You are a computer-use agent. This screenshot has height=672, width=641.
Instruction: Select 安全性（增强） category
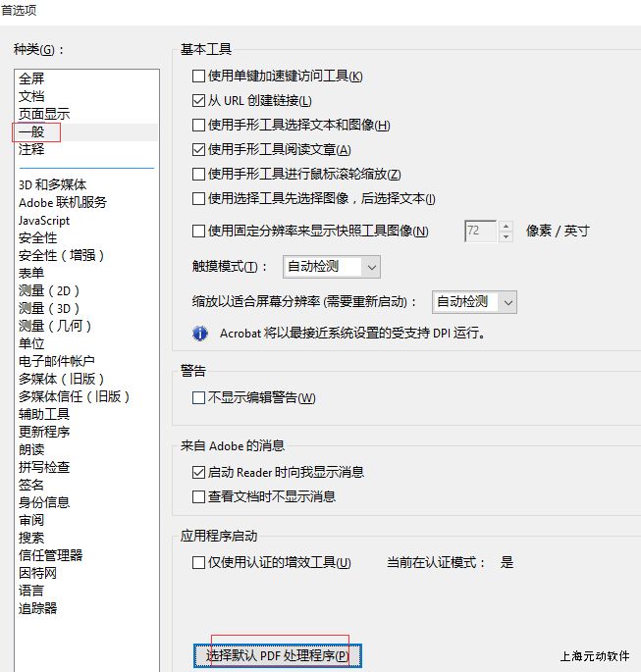point(62,255)
